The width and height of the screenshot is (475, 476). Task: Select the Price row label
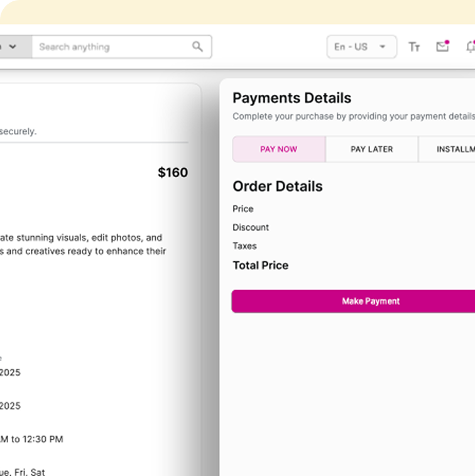point(243,209)
